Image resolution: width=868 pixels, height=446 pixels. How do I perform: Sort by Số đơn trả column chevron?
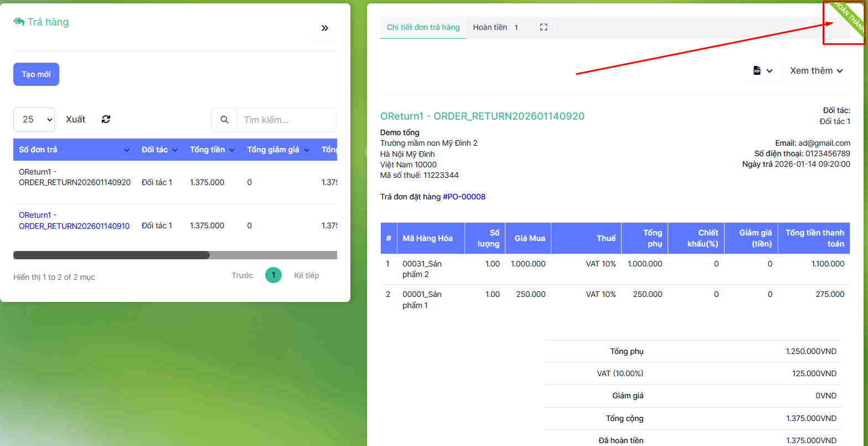[x=127, y=150]
